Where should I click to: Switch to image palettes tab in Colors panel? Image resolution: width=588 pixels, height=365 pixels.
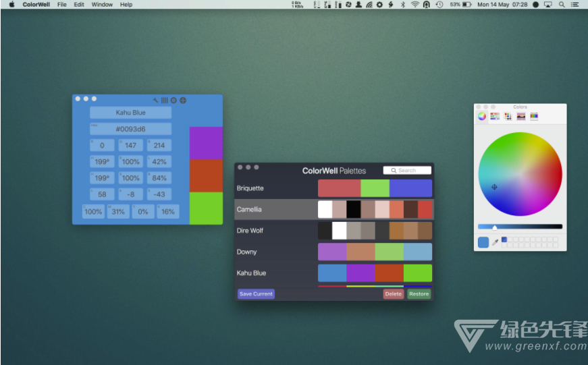521,116
